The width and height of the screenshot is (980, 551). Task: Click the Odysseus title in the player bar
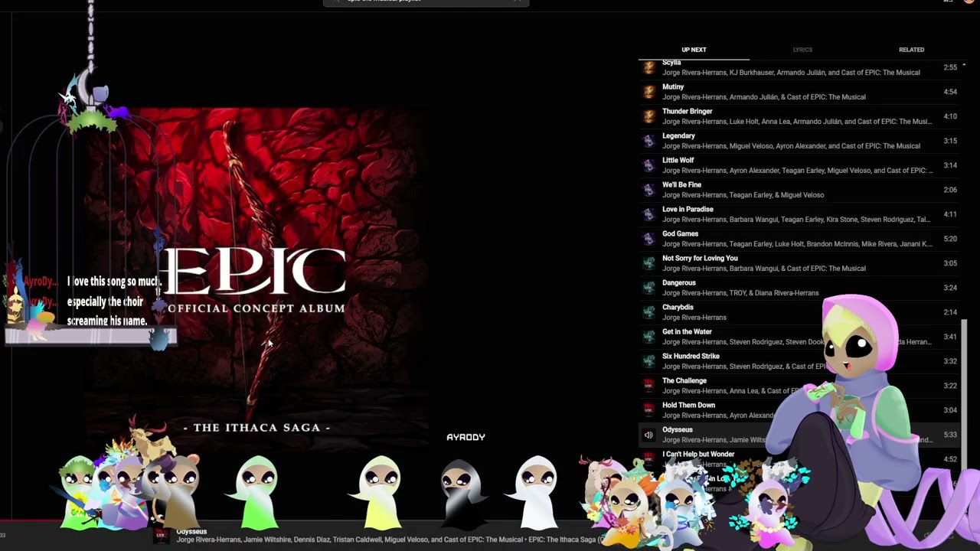tap(191, 532)
